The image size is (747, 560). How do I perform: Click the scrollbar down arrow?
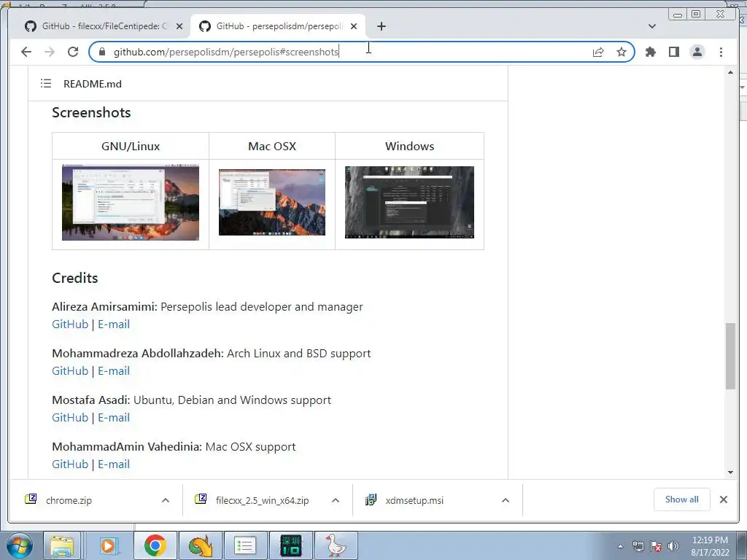click(x=730, y=472)
